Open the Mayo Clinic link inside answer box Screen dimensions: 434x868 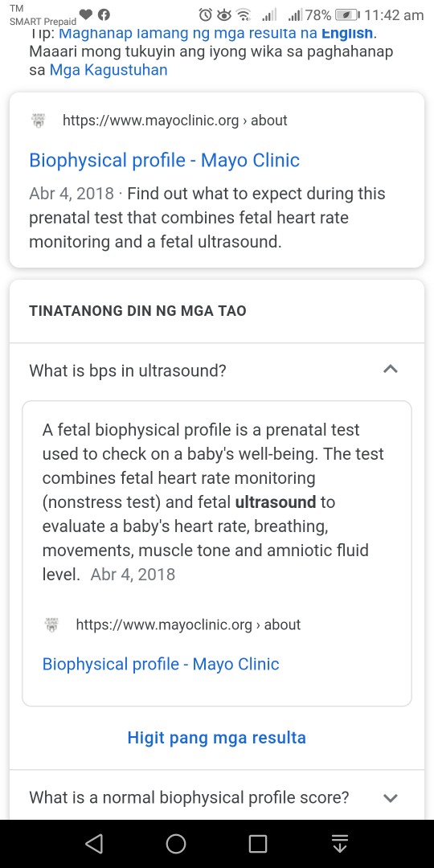tap(161, 664)
